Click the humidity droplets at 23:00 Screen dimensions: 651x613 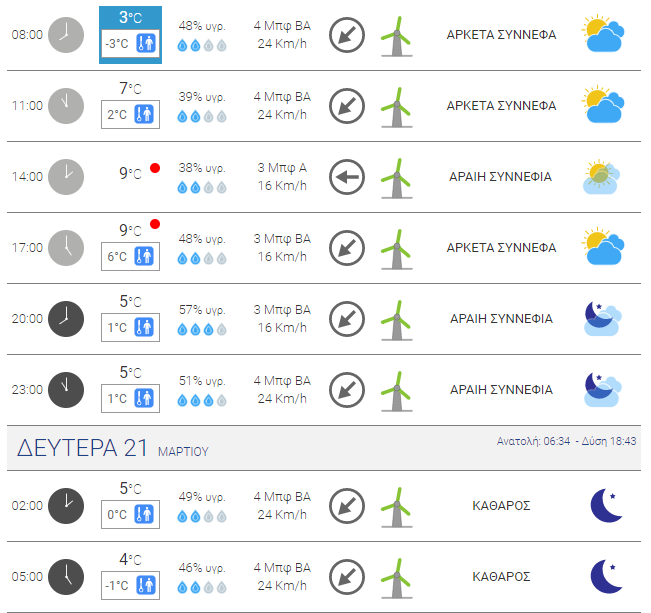[202, 401]
